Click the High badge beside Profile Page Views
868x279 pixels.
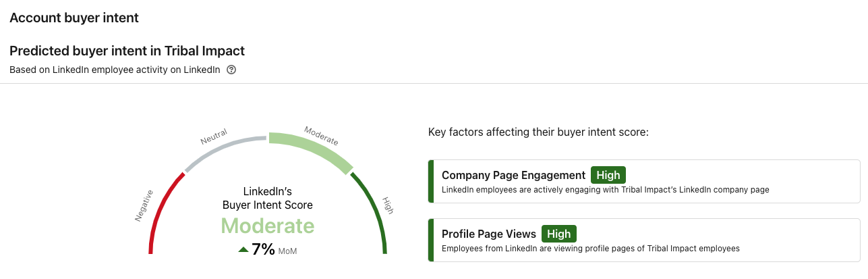pyautogui.click(x=559, y=234)
